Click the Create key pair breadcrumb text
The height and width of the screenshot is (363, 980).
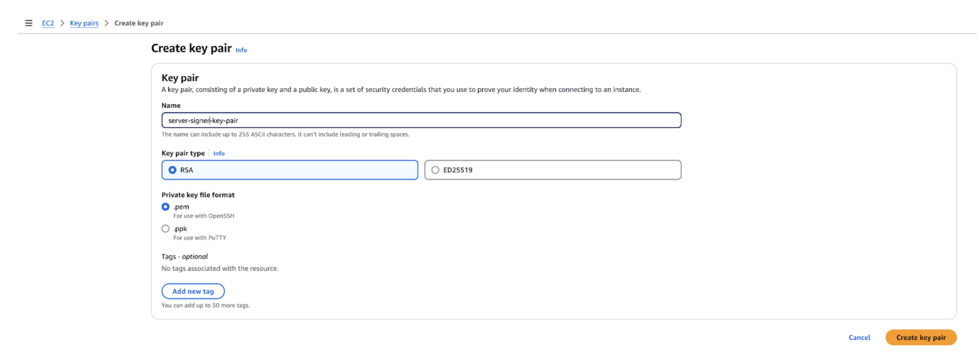coord(139,23)
